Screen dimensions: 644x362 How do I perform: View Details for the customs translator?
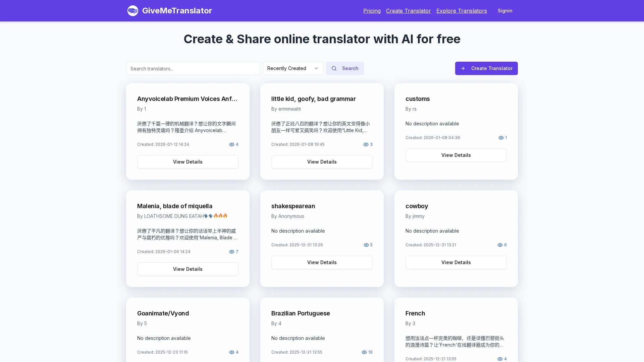456,155
